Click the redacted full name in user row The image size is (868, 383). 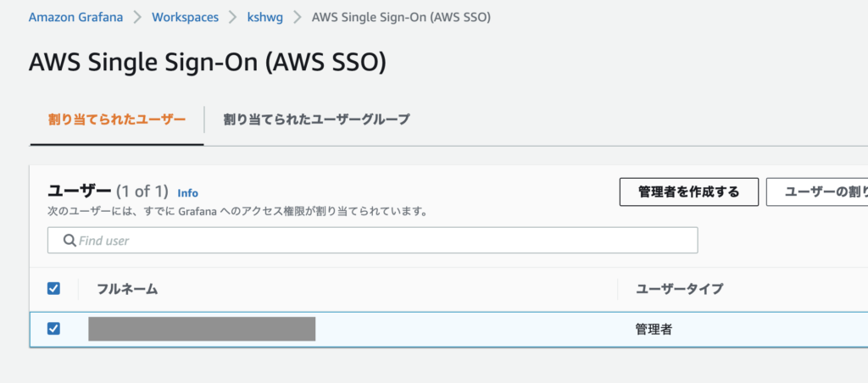(x=202, y=329)
